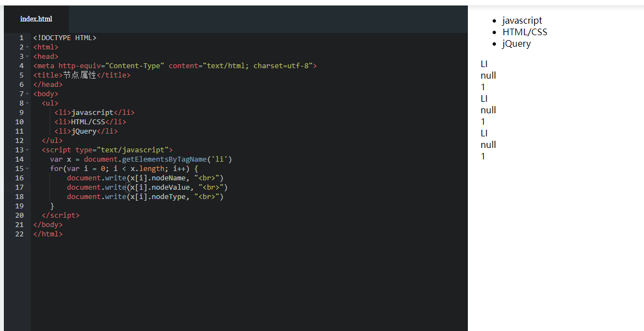
Task: Collapse the body tag fold on line 7
Action: click(28, 94)
